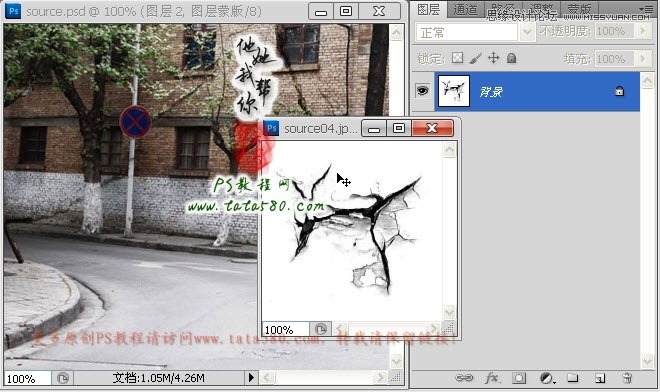
Task: Toggle the lock all padlock icon
Action: point(511,58)
